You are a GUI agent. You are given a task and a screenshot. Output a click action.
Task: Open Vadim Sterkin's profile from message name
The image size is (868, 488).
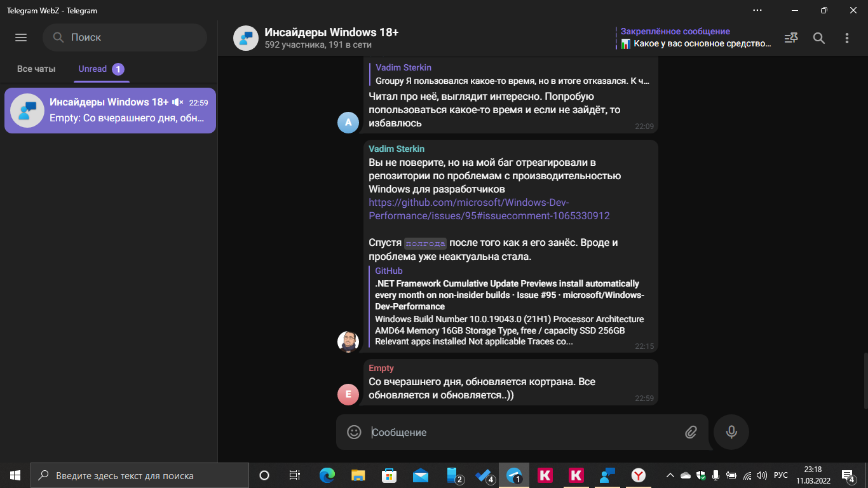pos(397,149)
